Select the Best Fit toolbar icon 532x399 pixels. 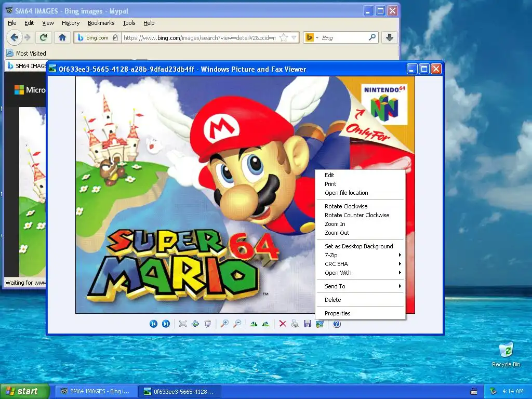pyautogui.click(x=182, y=324)
